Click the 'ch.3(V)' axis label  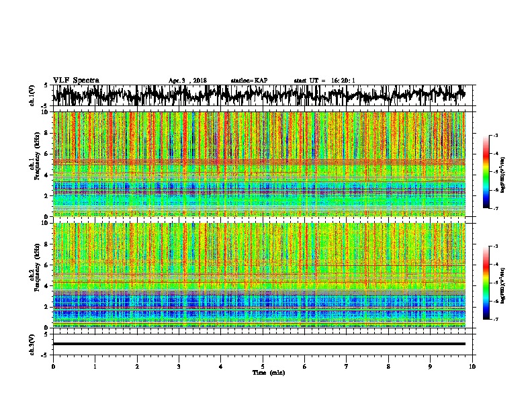point(32,345)
